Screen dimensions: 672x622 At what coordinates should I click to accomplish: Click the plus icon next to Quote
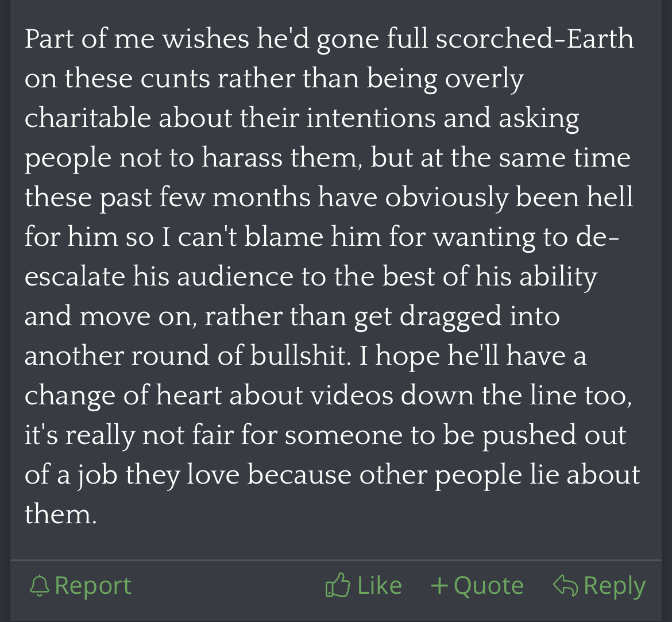(439, 586)
